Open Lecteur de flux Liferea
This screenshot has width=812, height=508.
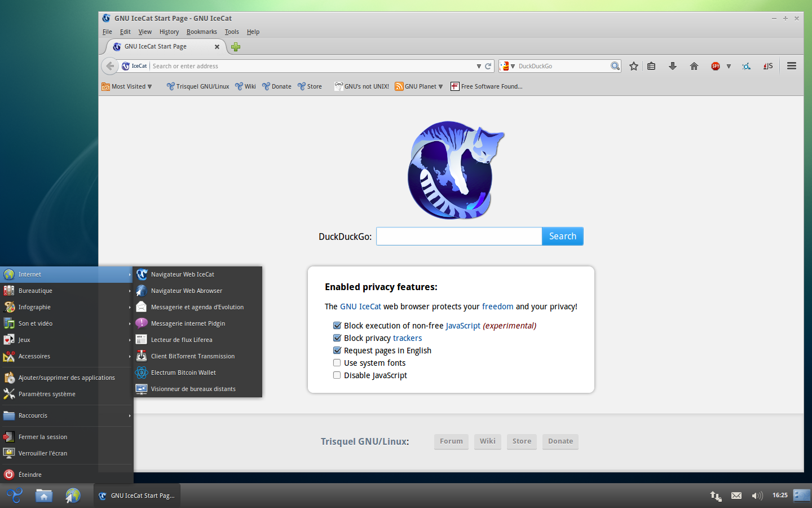click(x=198, y=340)
